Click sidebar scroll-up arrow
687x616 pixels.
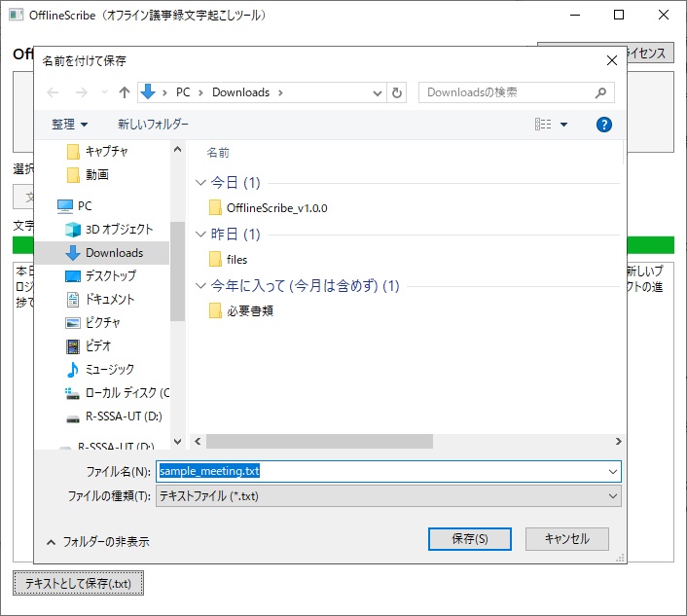(x=177, y=150)
